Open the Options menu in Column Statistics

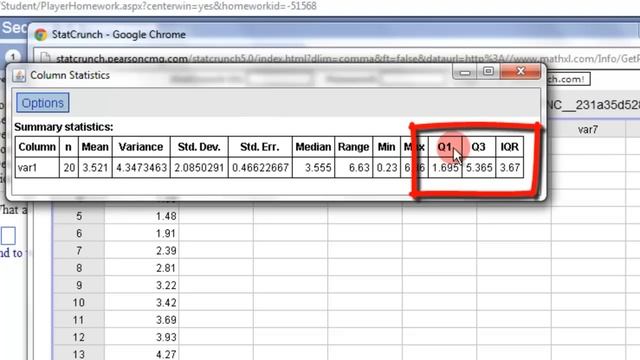[42, 103]
